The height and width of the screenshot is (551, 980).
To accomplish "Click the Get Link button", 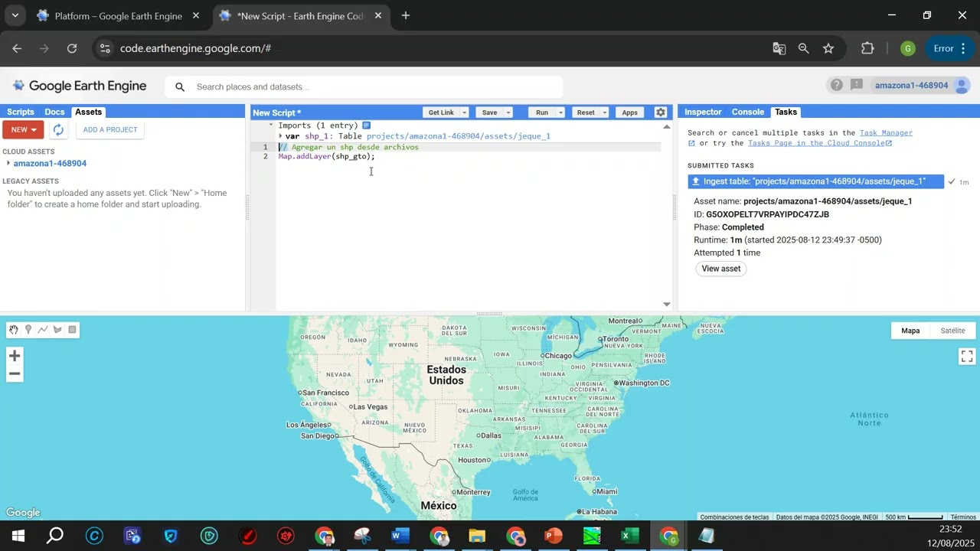I will click(x=441, y=112).
